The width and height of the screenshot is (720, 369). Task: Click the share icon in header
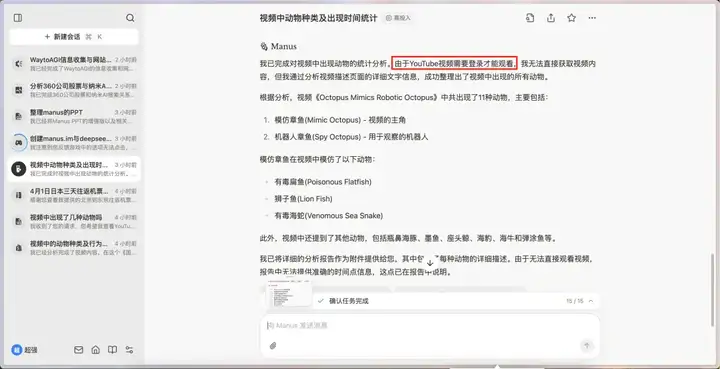(x=551, y=18)
